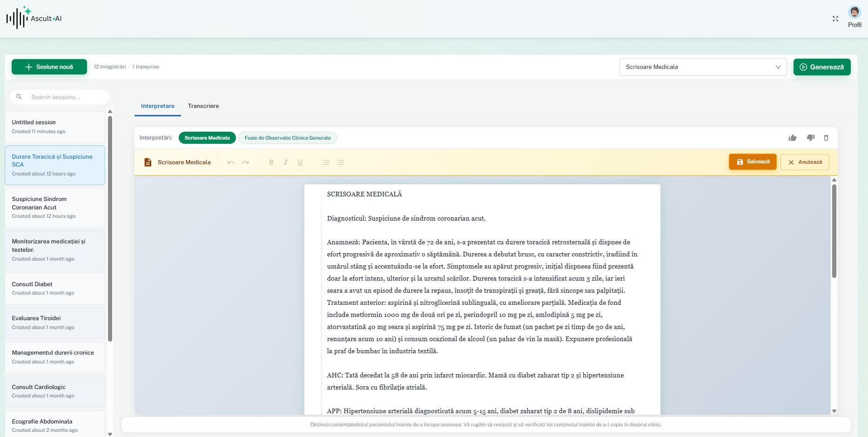This screenshot has height=437, width=868.
Task: Delete interpretation using trash icon
Action: tap(826, 138)
